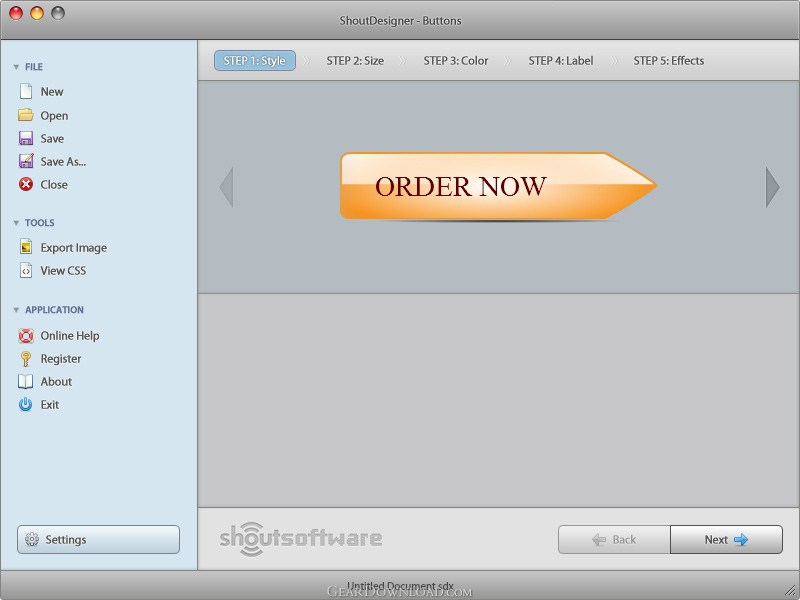This screenshot has width=800, height=600.
Task: Click the Save floppy disk icon
Action: 26,138
